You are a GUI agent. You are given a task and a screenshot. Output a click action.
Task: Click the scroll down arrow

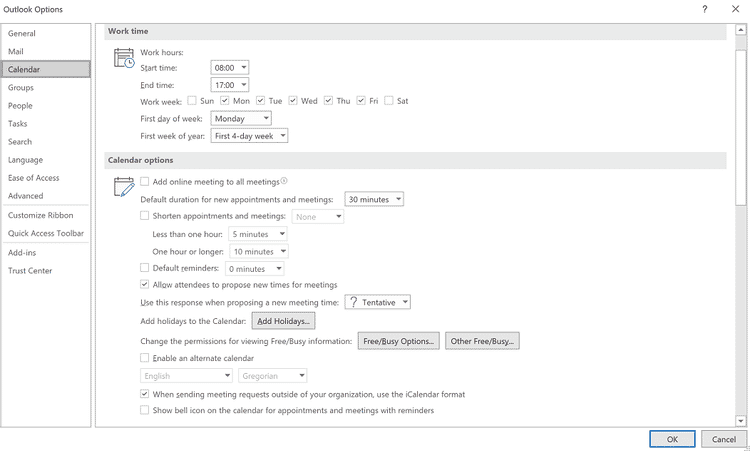pos(740,421)
